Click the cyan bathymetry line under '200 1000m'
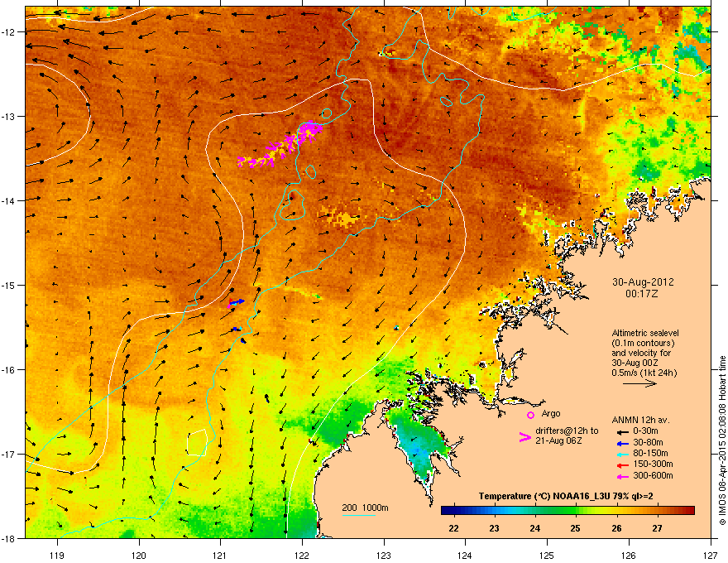 [359, 515]
